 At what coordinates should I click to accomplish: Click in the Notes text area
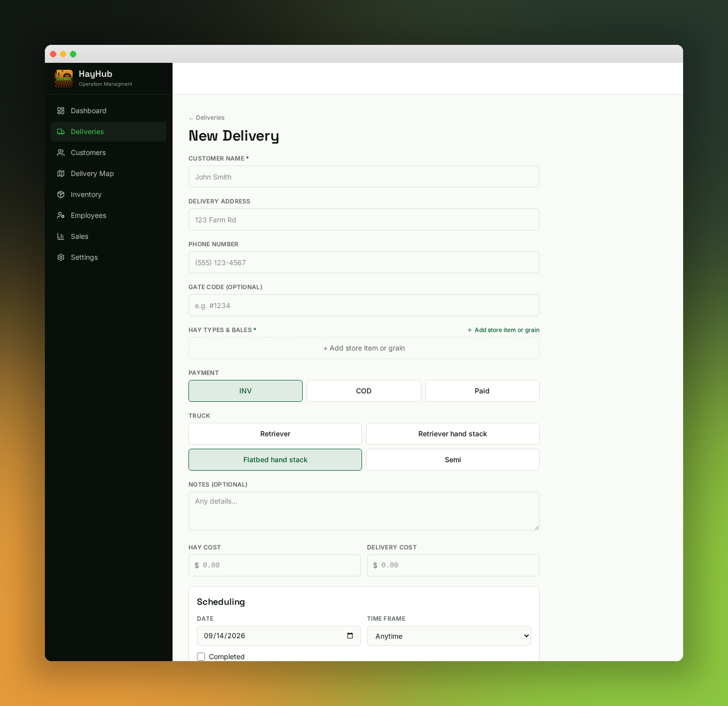tap(364, 511)
